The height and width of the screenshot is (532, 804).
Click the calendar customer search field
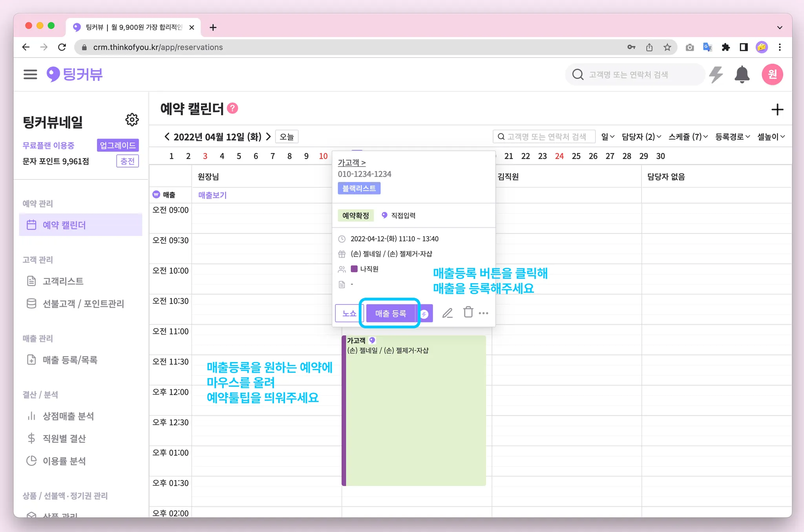(x=544, y=137)
